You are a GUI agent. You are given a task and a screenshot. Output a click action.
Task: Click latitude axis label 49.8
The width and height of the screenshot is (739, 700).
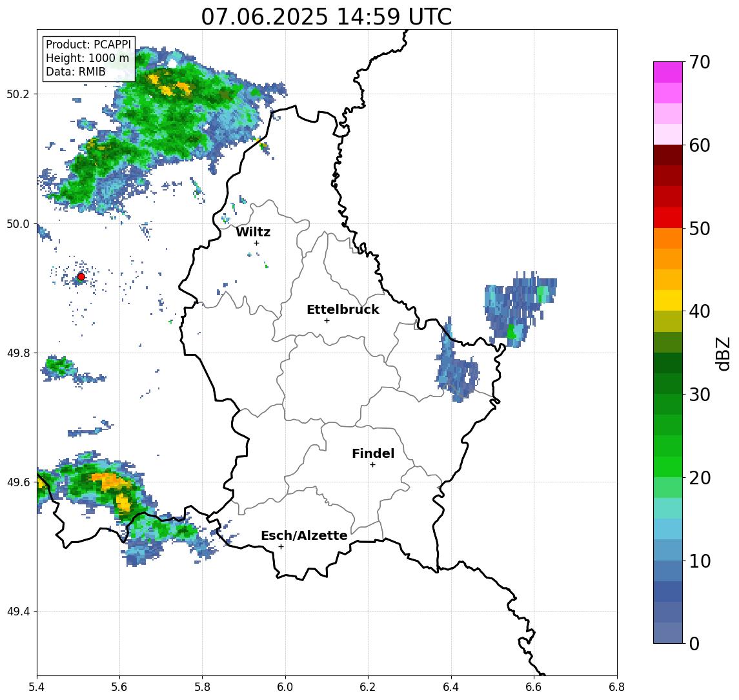point(18,353)
